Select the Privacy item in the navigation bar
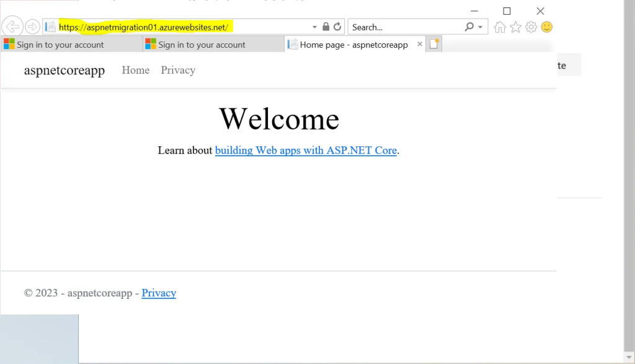The height and width of the screenshot is (364, 635). 178,70
